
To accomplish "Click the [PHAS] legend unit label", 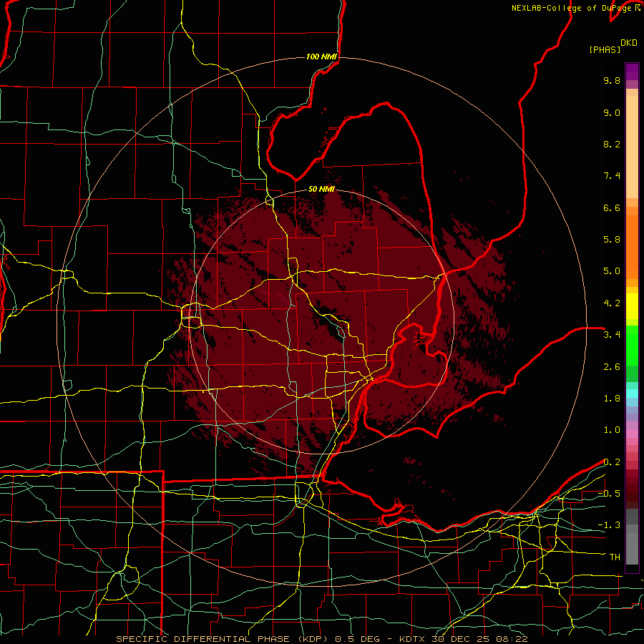I will click(x=605, y=49).
